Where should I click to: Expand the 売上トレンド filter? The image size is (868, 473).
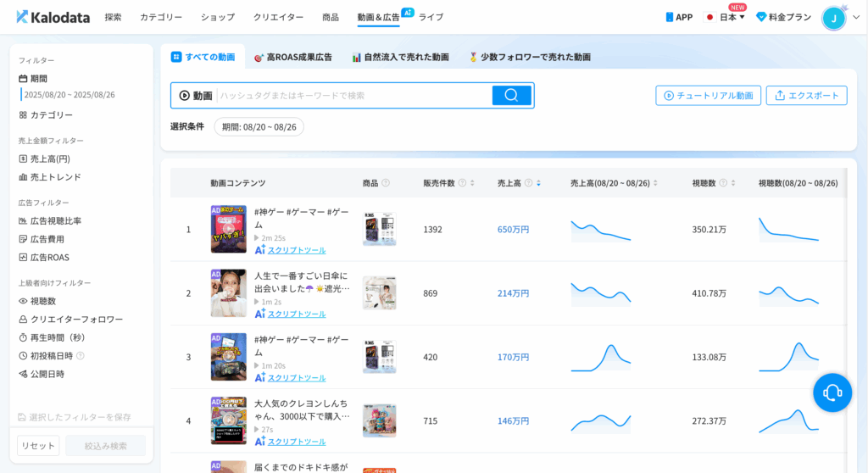[50, 177]
